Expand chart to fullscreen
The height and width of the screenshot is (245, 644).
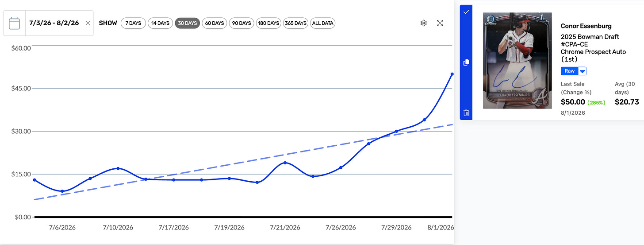(x=440, y=23)
